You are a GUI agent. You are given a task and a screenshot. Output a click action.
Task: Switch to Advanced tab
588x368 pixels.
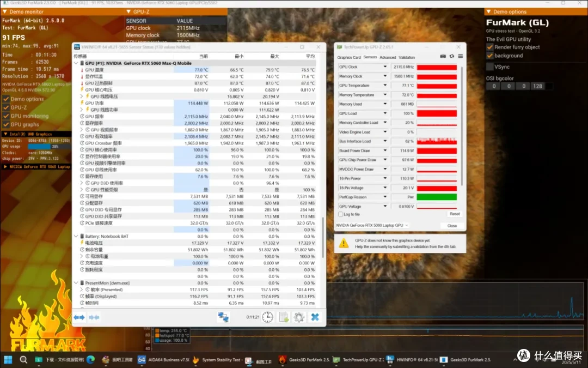click(x=388, y=57)
